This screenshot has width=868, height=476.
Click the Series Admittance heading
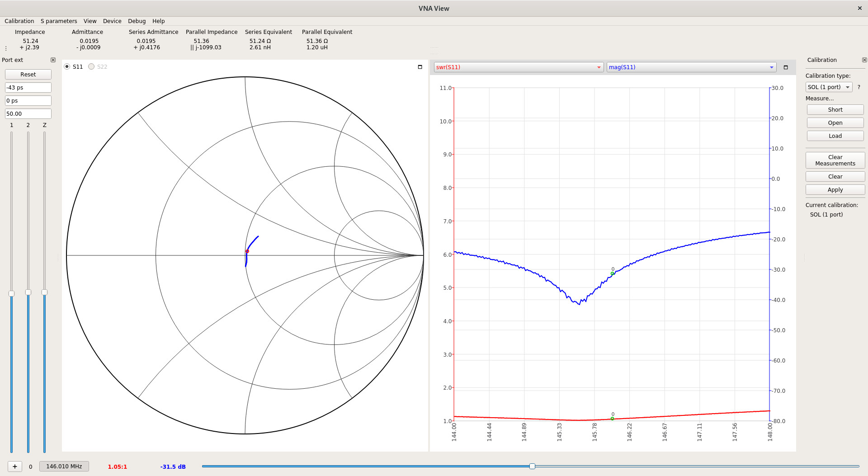click(x=154, y=32)
